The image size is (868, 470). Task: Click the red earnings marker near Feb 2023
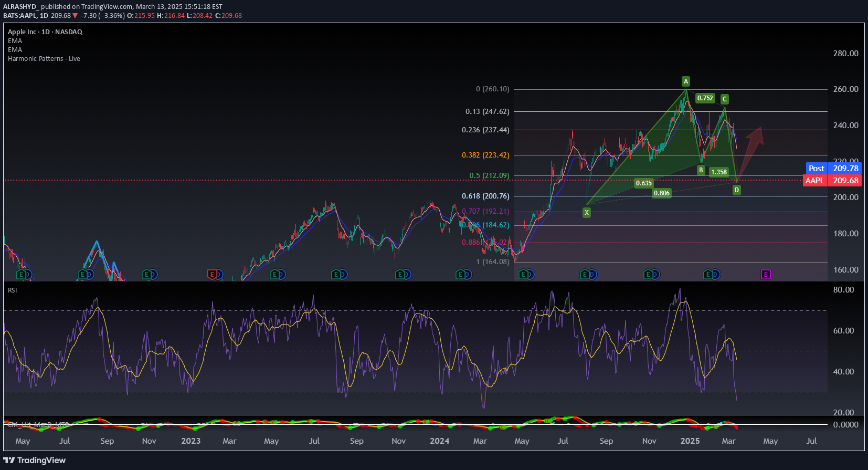point(212,274)
